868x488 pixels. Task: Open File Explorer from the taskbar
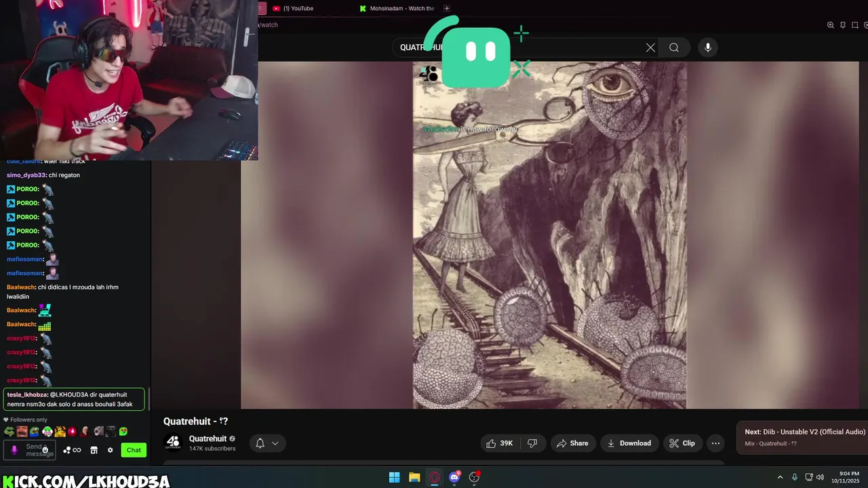click(414, 477)
